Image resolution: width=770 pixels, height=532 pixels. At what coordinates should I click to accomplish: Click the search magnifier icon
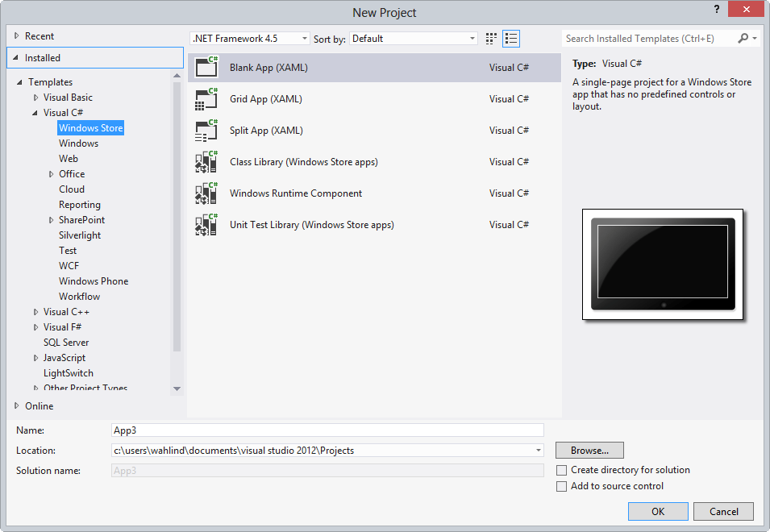pos(743,38)
